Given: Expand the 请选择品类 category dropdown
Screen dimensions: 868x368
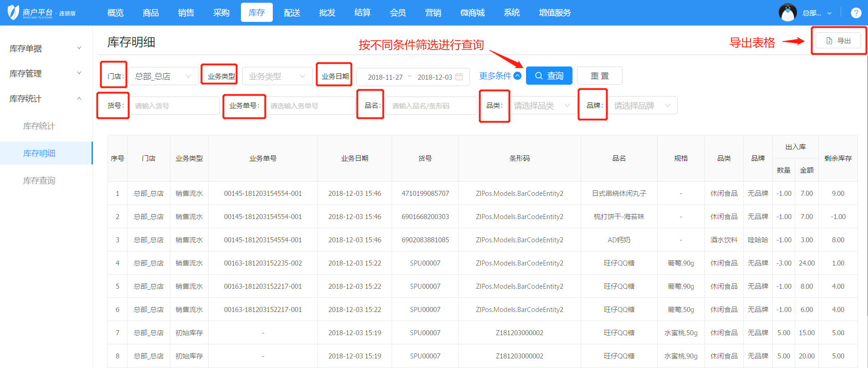Looking at the screenshot, I should [542, 106].
